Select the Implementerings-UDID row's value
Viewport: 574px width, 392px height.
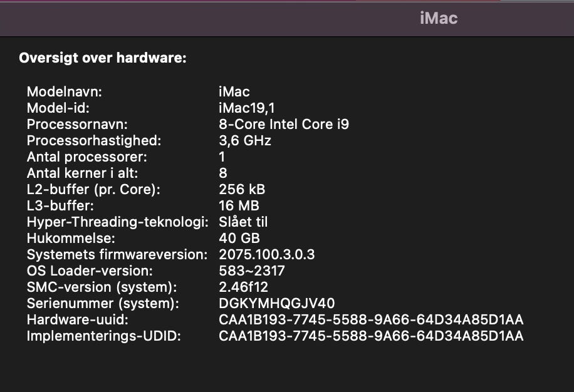tap(371, 336)
